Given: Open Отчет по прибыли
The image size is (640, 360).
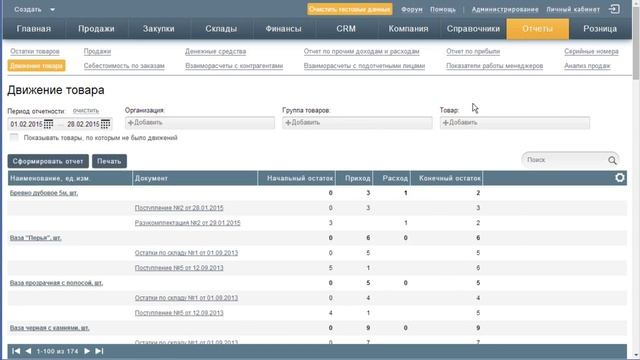Looking at the screenshot, I should [473, 51].
